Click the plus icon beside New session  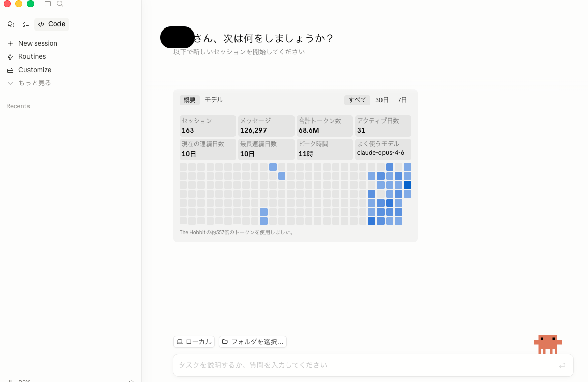pyautogui.click(x=10, y=43)
